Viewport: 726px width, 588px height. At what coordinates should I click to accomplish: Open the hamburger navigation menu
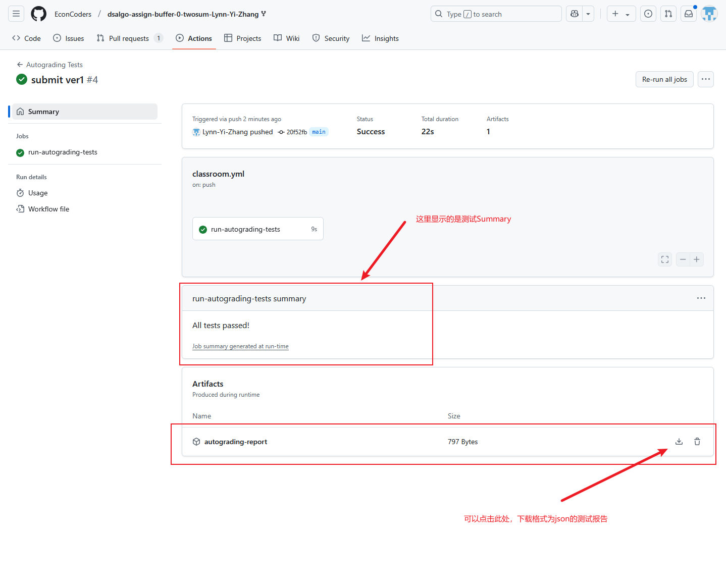tap(16, 14)
